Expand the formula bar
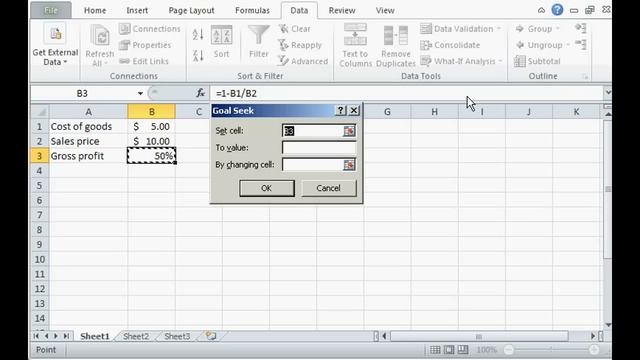 [x=608, y=93]
